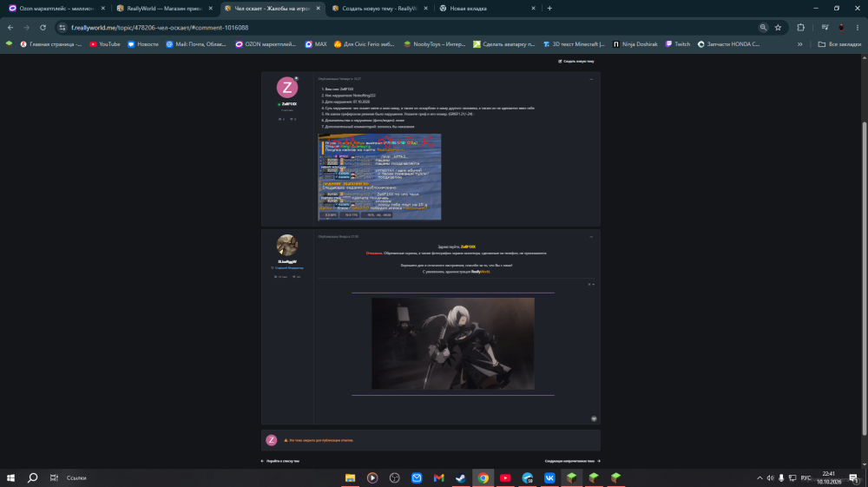This screenshot has width=868, height=487.
Task: Go back with the browser Back arrow
Action: pyautogui.click(x=10, y=27)
